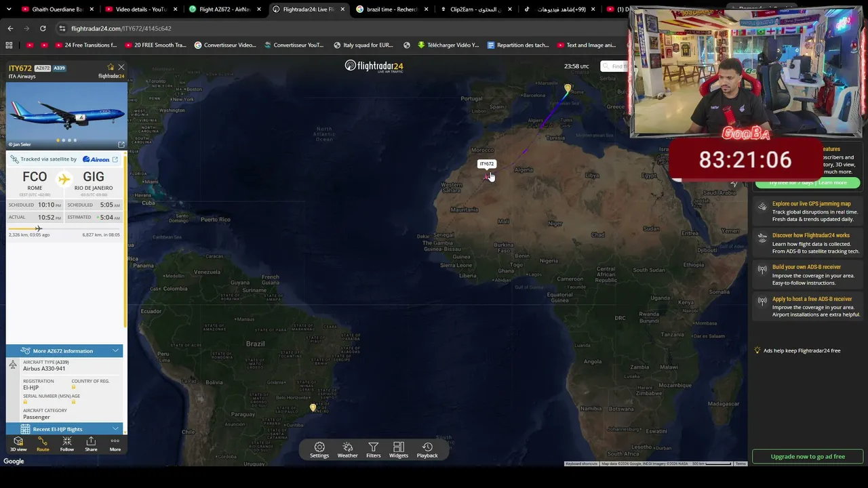The height and width of the screenshot is (488, 868).
Task: Click the AZ672 flight number badge
Action: [x=43, y=68]
